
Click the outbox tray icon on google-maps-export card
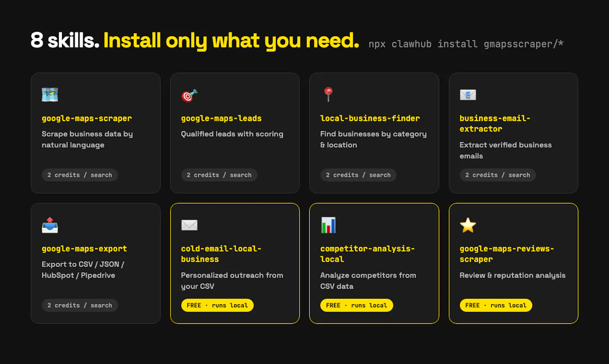click(50, 225)
